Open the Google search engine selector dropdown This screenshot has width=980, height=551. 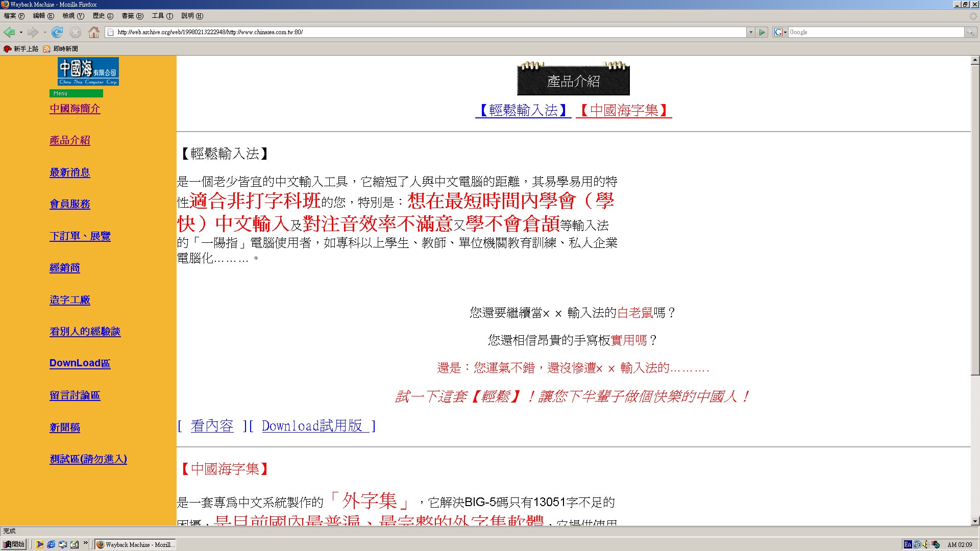tap(780, 32)
